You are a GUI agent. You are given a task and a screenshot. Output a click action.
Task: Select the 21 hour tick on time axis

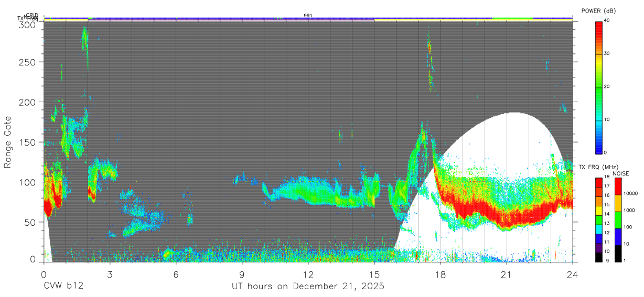(506, 275)
